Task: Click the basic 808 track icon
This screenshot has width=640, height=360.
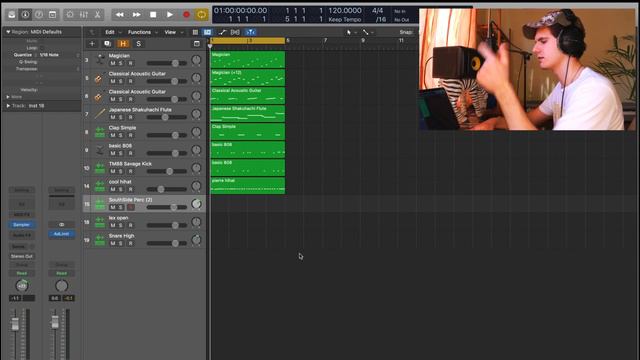Action: coord(100,150)
